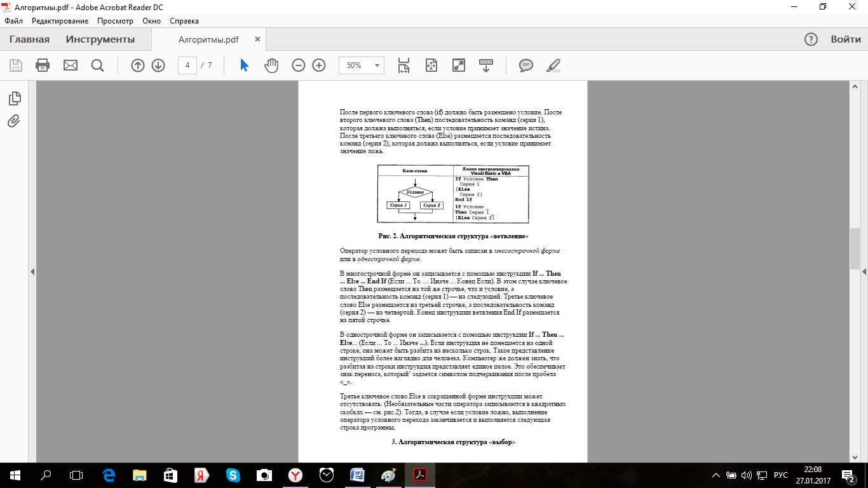Launch Microsoft Edge from taskbar
The width and height of the screenshot is (868, 488).
click(x=109, y=475)
